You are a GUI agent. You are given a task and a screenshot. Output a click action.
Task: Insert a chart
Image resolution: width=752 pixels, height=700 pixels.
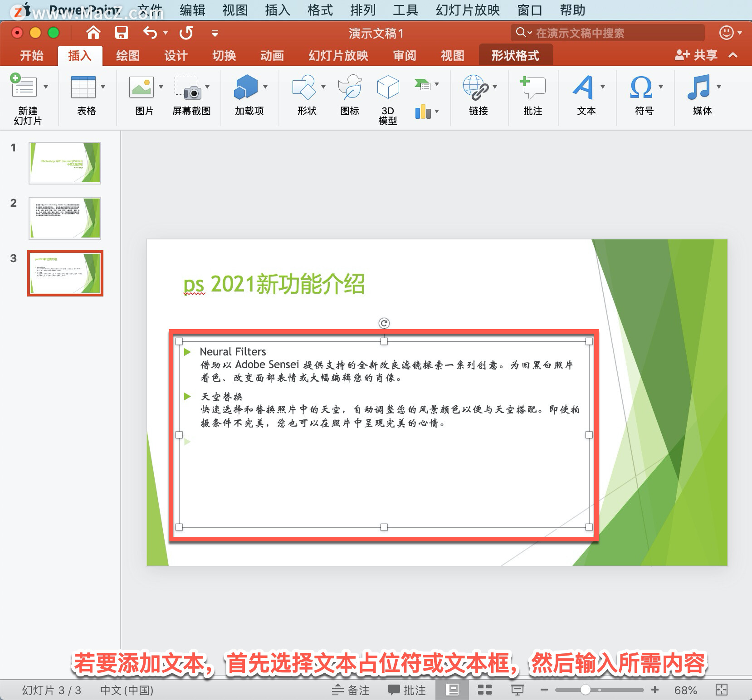[423, 112]
